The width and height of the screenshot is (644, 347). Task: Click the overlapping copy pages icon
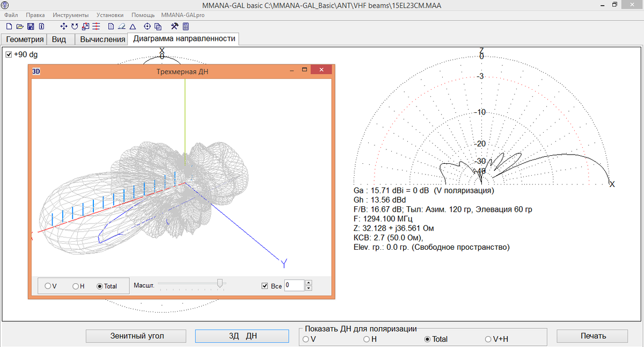[158, 26]
